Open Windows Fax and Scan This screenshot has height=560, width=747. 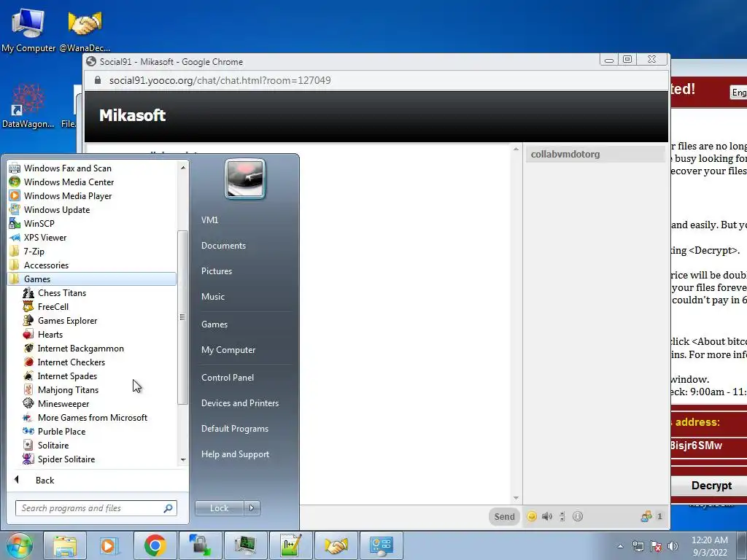pos(68,168)
